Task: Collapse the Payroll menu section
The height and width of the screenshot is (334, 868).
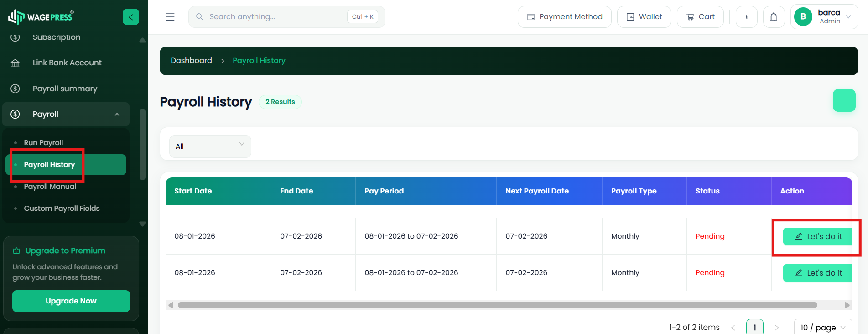Action: (x=66, y=114)
